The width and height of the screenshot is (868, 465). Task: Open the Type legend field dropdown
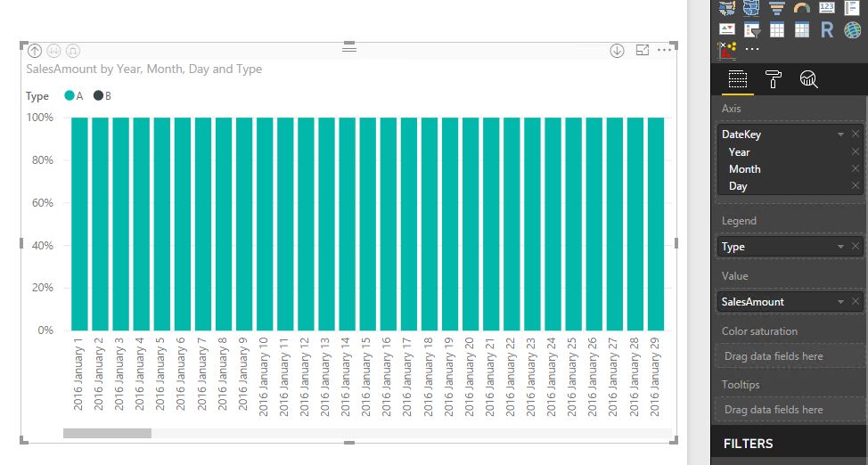[x=840, y=247]
